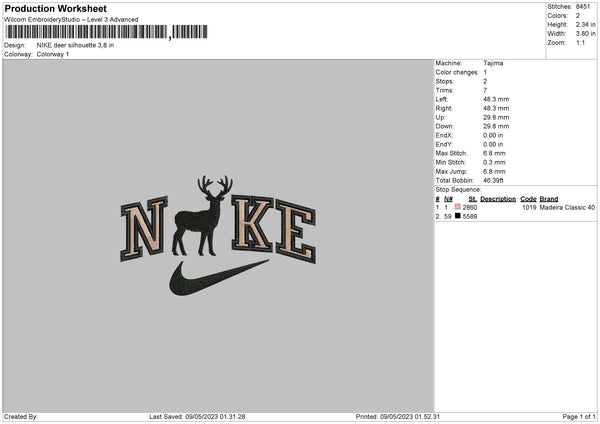The image size is (600, 424).
Task: Click the Max Stitch value 6.8 mm
Action: tap(494, 153)
